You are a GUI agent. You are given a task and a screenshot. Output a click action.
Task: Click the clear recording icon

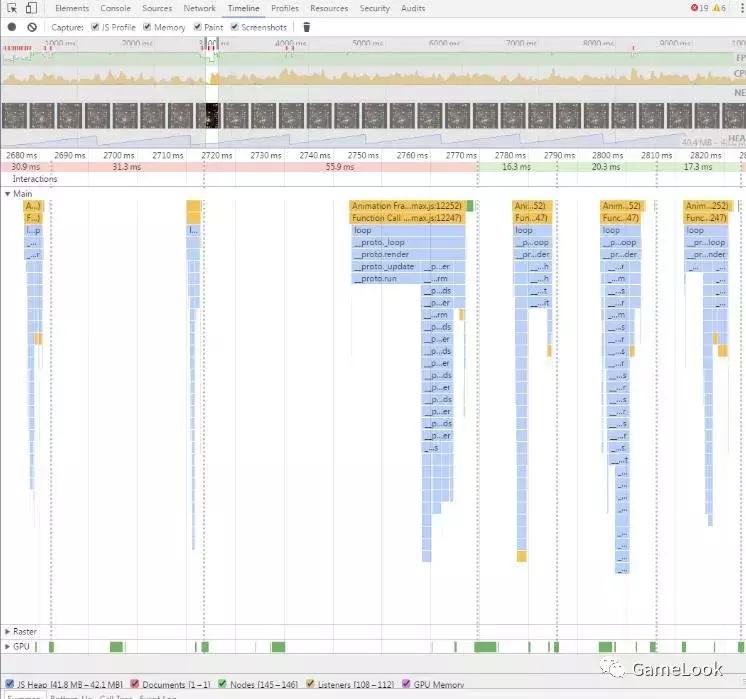32,27
